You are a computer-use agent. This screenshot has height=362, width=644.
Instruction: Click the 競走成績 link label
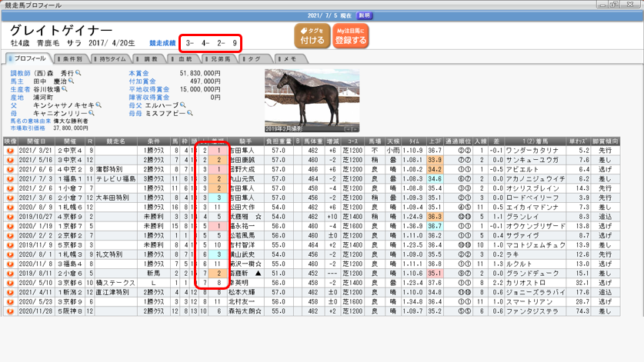tap(162, 43)
